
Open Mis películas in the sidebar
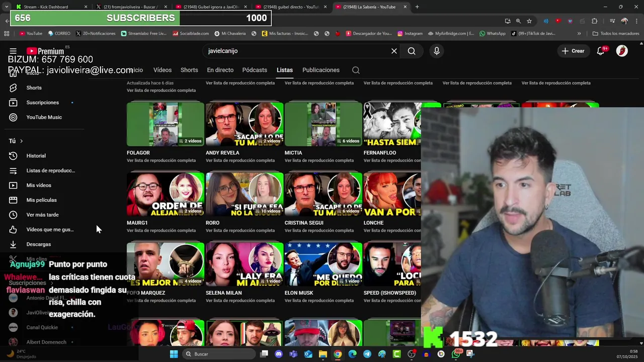(x=42, y=200)
